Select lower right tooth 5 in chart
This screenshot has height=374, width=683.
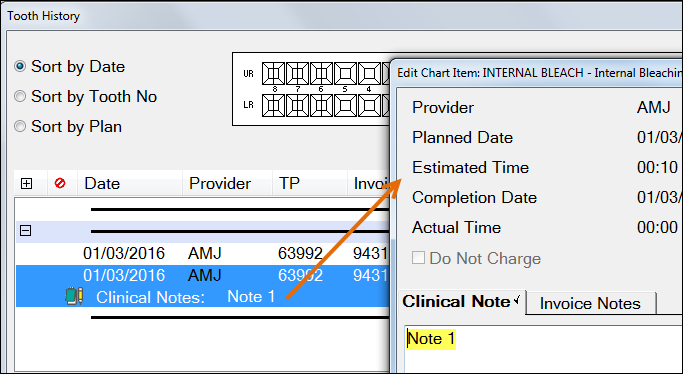(345, 106)
